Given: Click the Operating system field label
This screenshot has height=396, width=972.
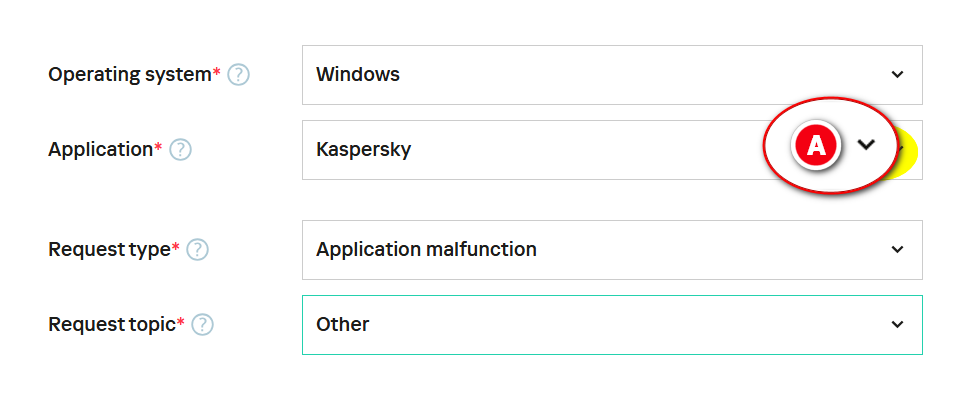Looking at the screenshot, I should click(130, 75).
